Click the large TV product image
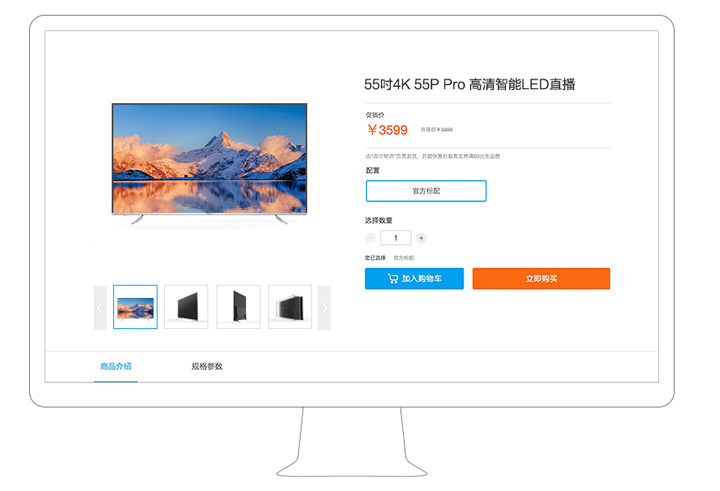Screen dimensions: 720x491 click(209, 164)
